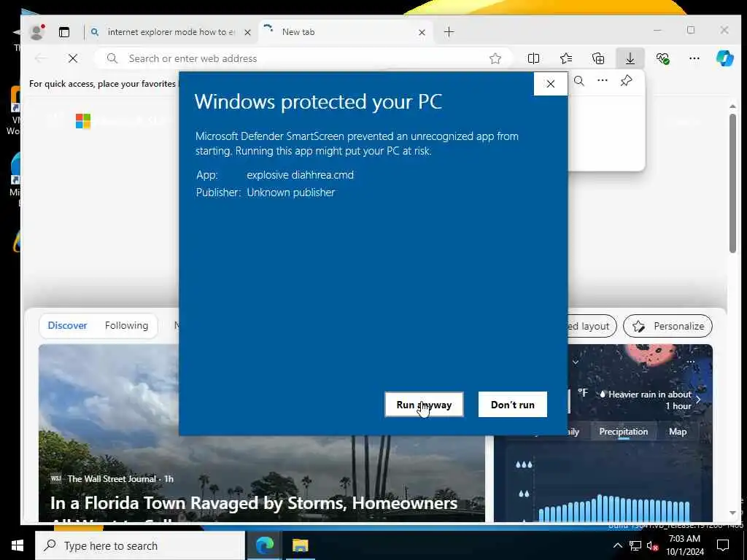Open Edge profile avatar icon
The width and height of the screenshot is (747, 560).
[36, 32]
